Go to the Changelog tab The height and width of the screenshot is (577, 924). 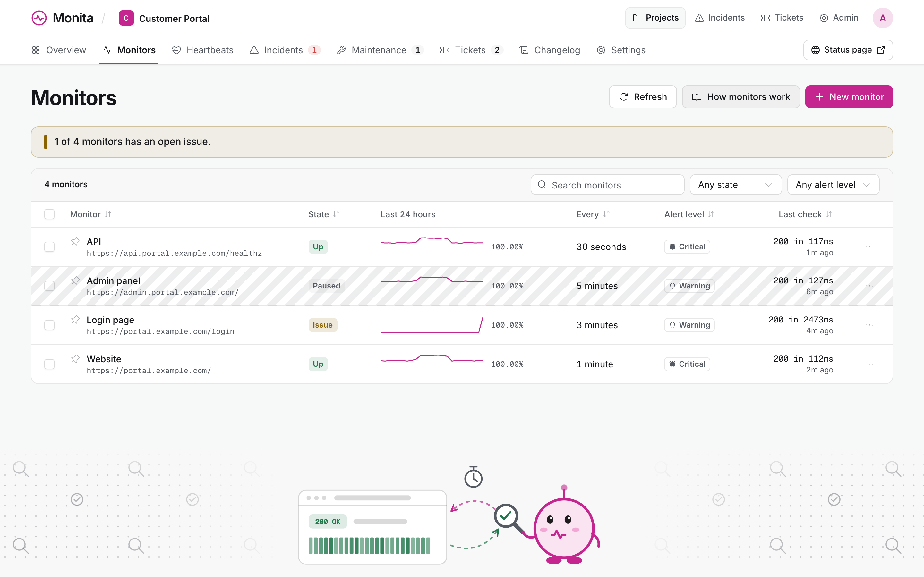(550, 50)
